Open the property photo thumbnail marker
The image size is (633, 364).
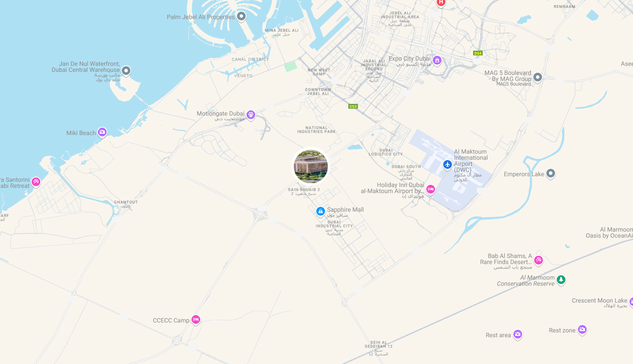pos(311,166)
